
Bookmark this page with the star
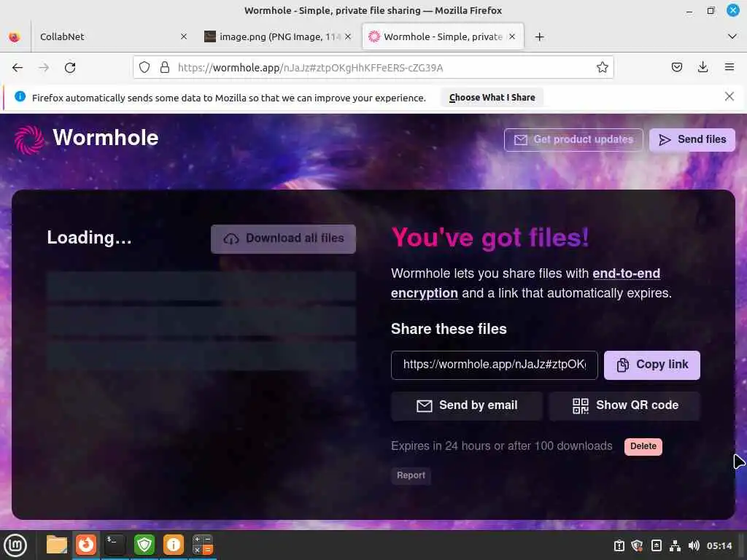(602, 68)
